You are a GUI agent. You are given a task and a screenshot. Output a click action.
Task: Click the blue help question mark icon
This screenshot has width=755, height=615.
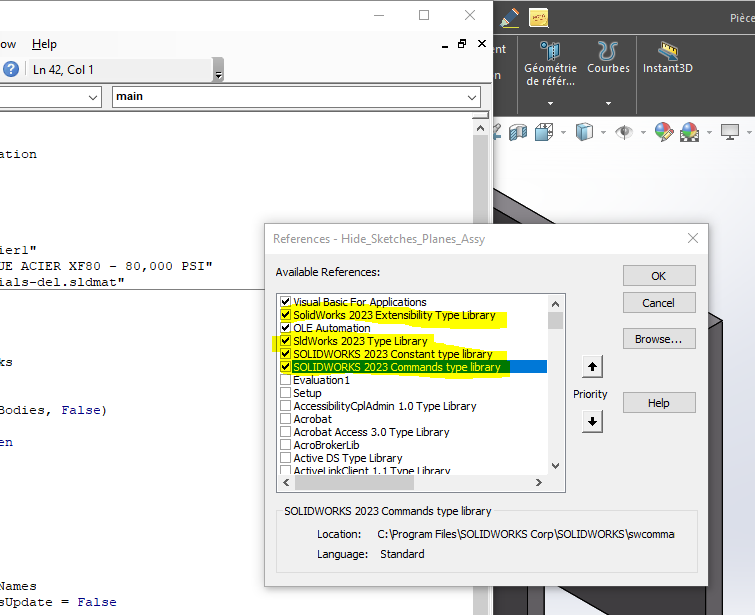click(11, 69)
